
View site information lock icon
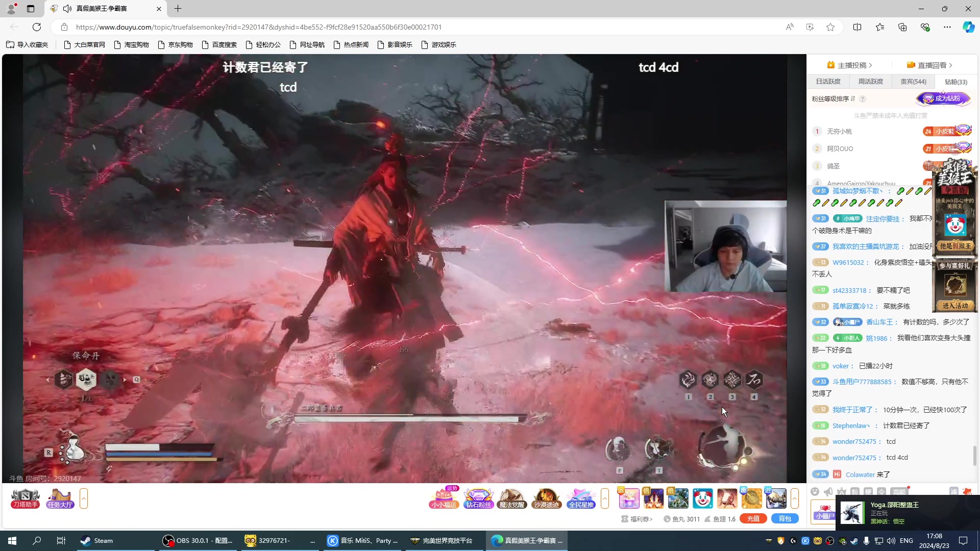(x=64, y=27)
